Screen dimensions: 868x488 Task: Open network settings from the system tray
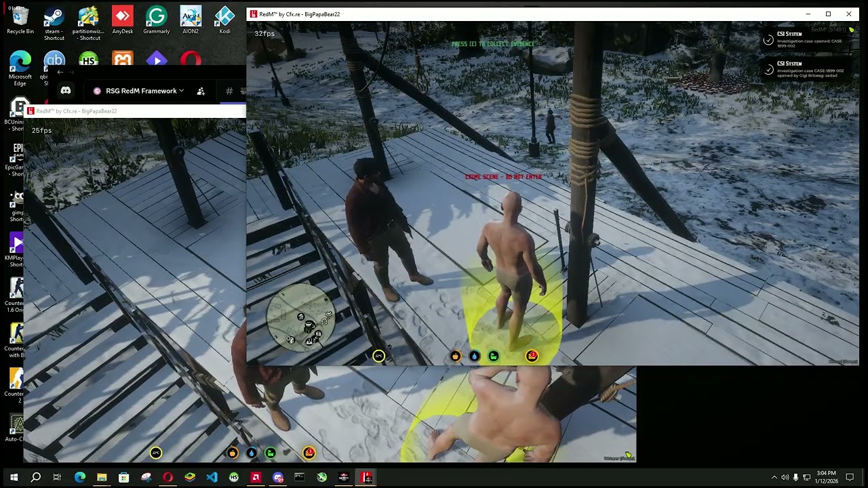(807, 477)
